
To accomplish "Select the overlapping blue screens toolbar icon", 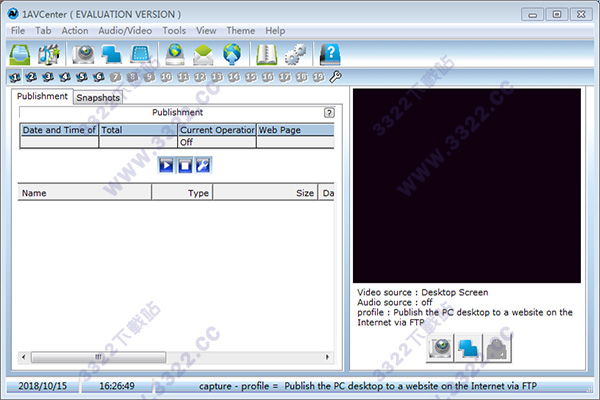I will click(x=111, y=54).
